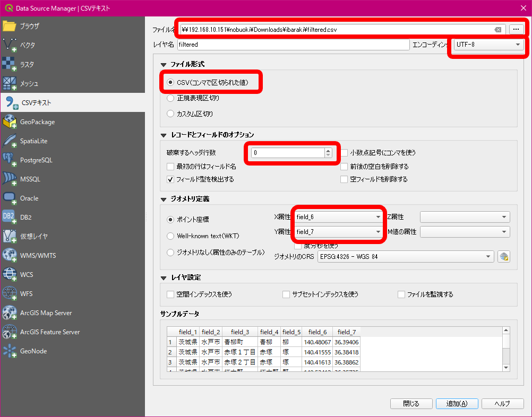Click the GeoNode snowflake icon
This screenshot has height=417, width=532.
coord(10,351)
